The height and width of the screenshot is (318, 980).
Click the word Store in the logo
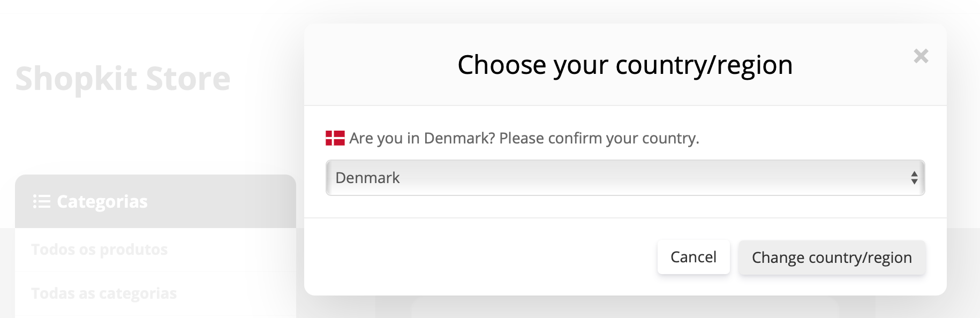point(188,79)
